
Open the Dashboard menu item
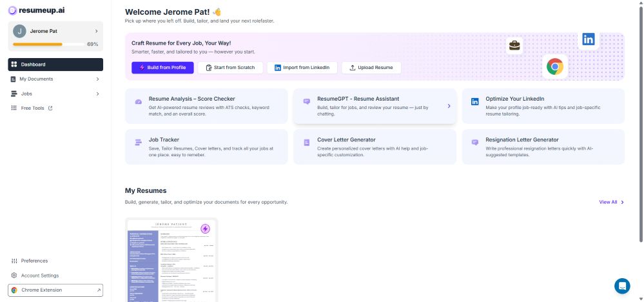pos(55,65)
